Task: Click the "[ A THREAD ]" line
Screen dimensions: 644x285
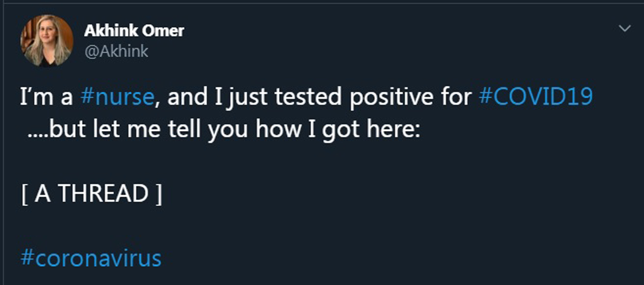Action: click(x=91, y=194)
